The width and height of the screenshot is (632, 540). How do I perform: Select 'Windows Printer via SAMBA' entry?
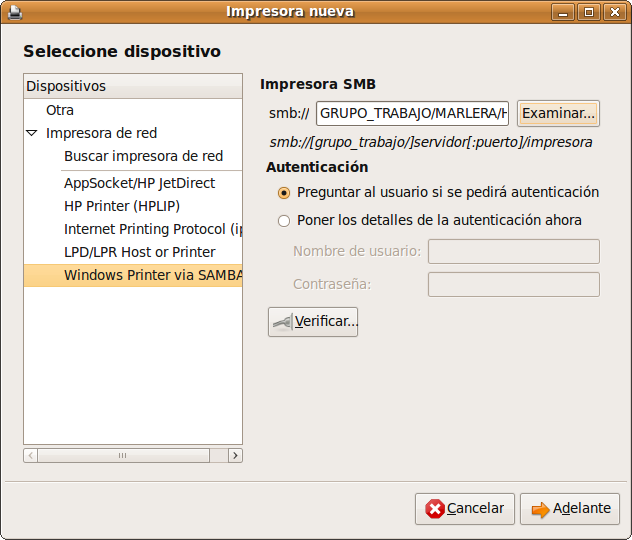(152, 275)
